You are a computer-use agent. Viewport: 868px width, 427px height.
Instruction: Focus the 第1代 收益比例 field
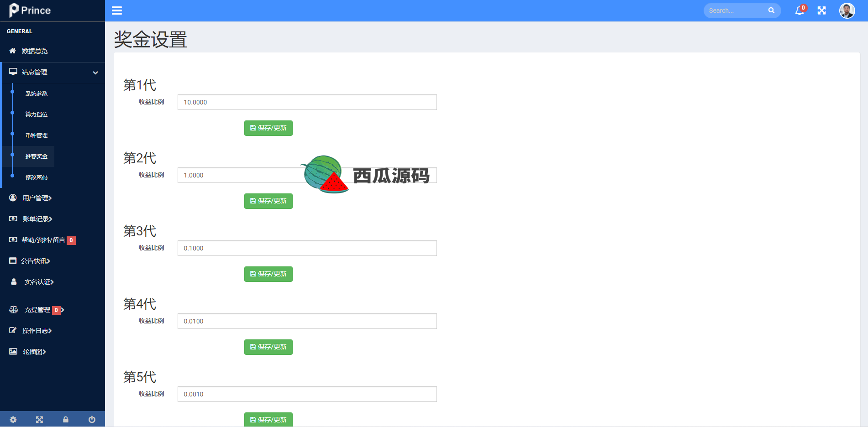pyautogui.click(x=307, y=102)
